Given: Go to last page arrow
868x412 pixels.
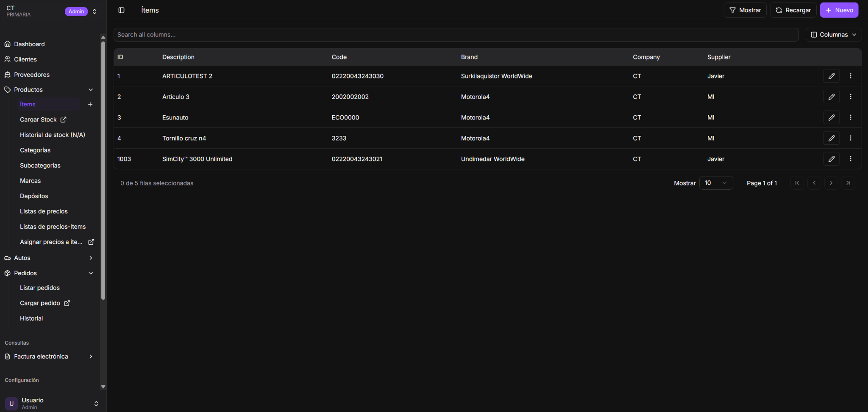Looking at the screenshot, I should click(x=848, y=183).
